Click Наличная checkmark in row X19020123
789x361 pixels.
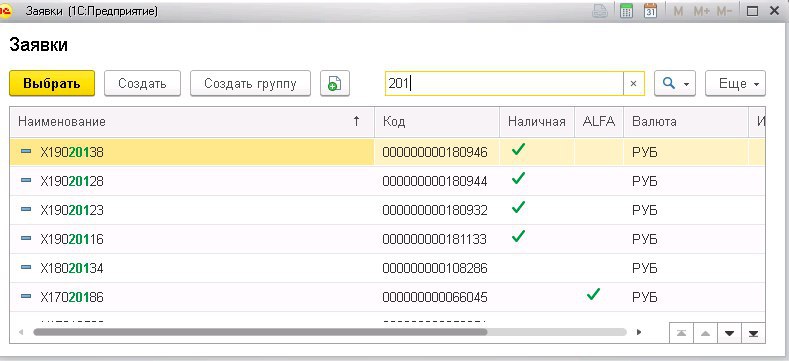[x=518, y=207]
